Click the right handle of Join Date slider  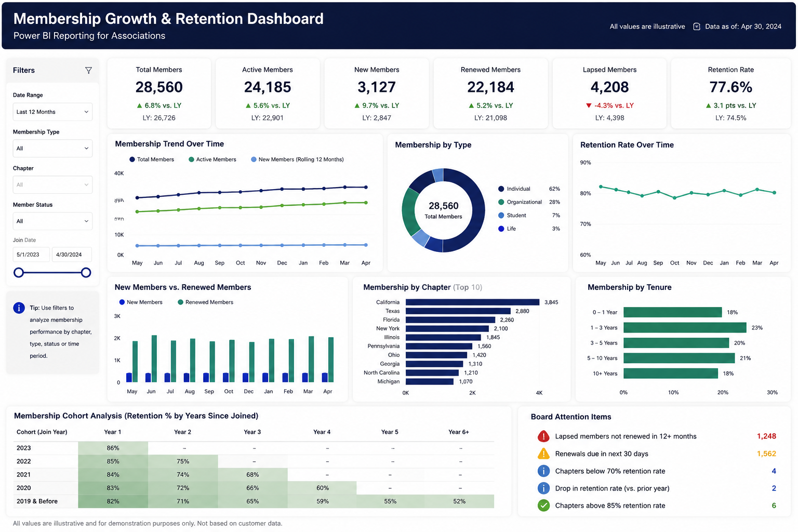coord(86,272)
